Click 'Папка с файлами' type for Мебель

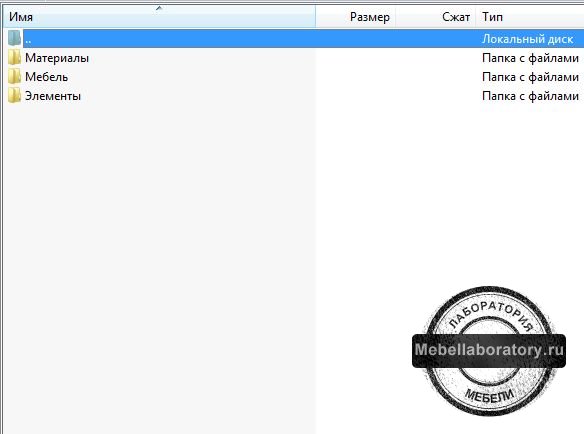point(530,77)
